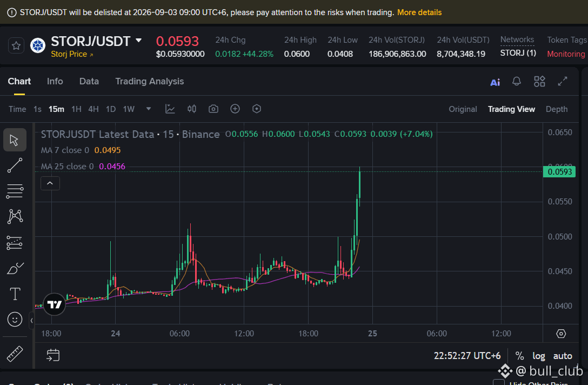Switch chart to Original view
This screenshot has width=588, height=385.
pyautogui.click(x=463, y=109)
